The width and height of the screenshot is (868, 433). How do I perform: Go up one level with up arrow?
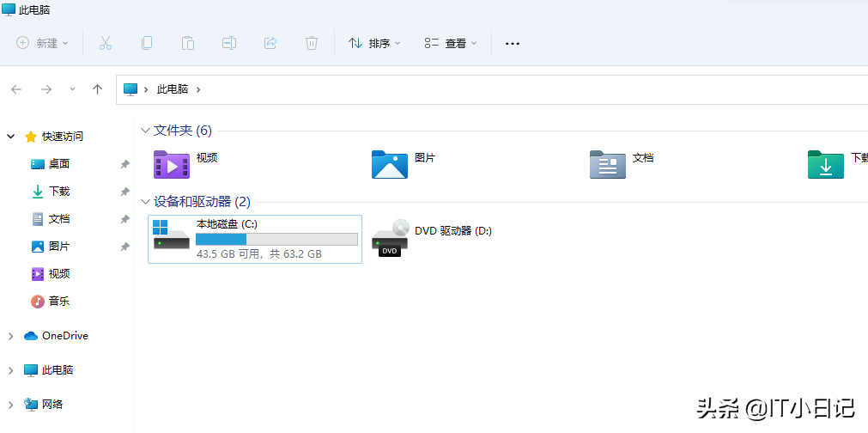click(x=98, y=89)
